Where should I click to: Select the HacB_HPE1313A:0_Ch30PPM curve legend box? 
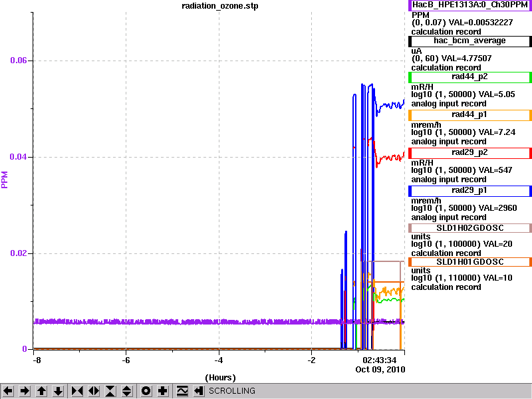(470, 5)
